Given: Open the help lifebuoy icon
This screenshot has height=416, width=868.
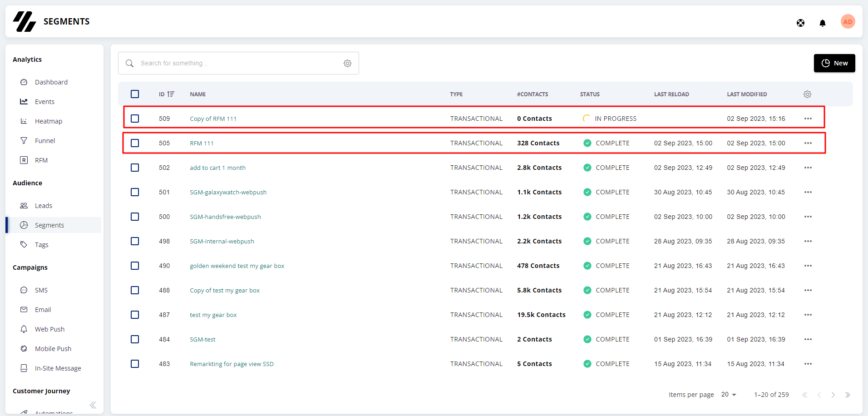Looking at the screenshot, I should click(800, 23).
